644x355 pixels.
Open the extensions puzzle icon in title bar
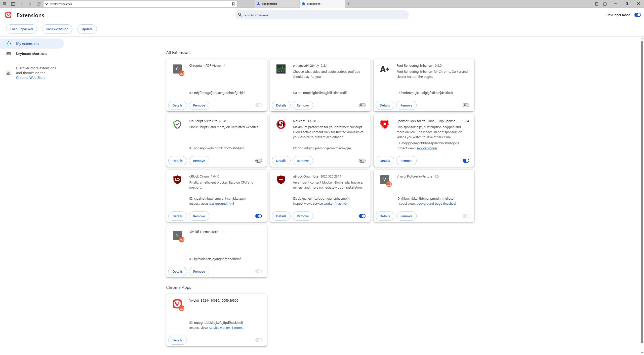coord(605,4)
